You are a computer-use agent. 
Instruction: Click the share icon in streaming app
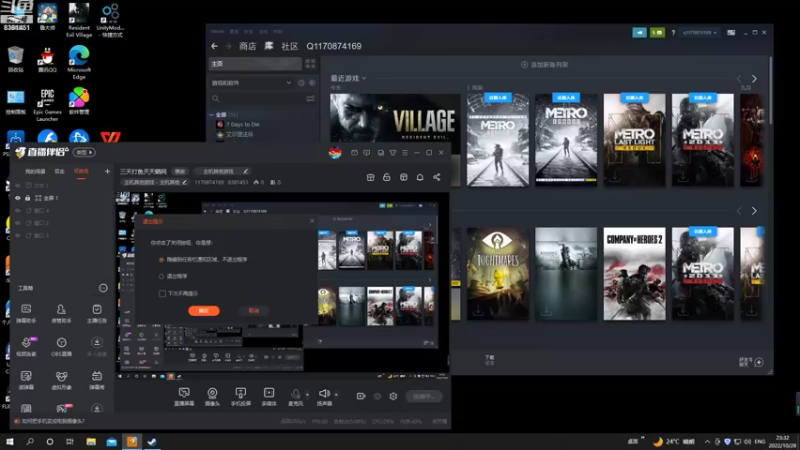click(x=437, y=177)
